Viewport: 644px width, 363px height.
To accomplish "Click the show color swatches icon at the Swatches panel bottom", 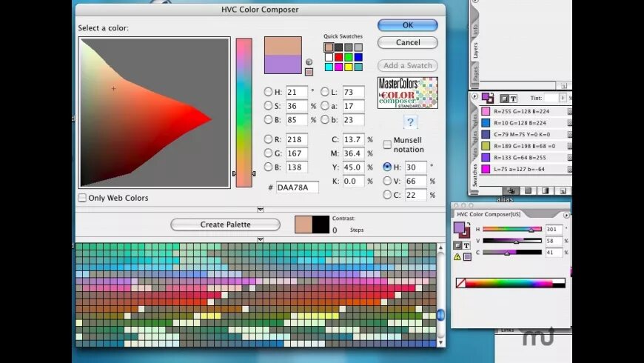I will (x=529, y=190).
